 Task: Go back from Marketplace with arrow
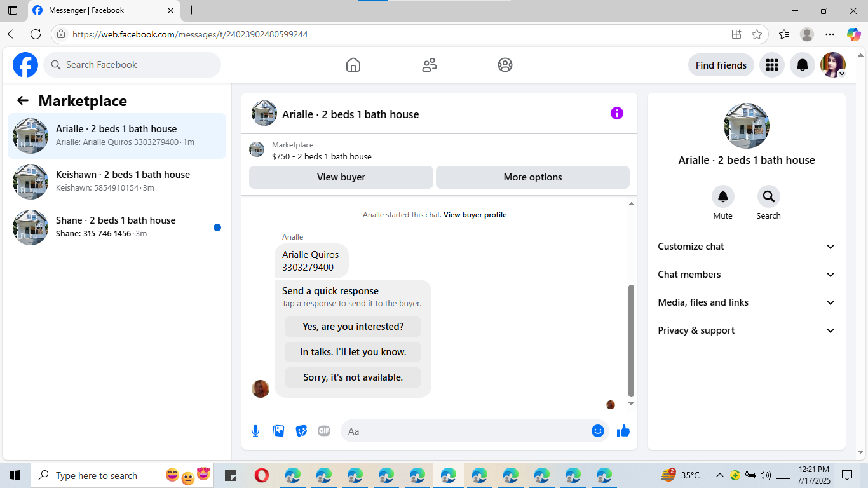tap(23, 100)
